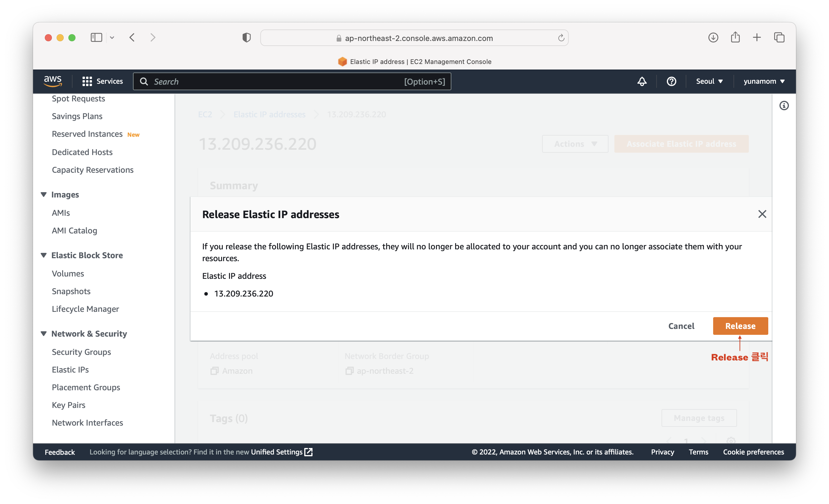Go forward with Safari forward arrow
829x504 pixels.
click(x=153, y=37)
